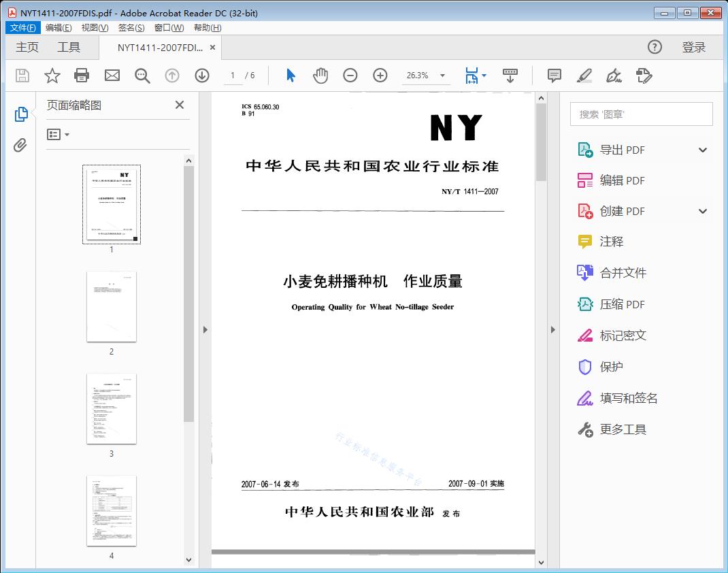Open the 视图 menu
The width and height of the screenshot is (728, 573).
(x=93, y=27)
